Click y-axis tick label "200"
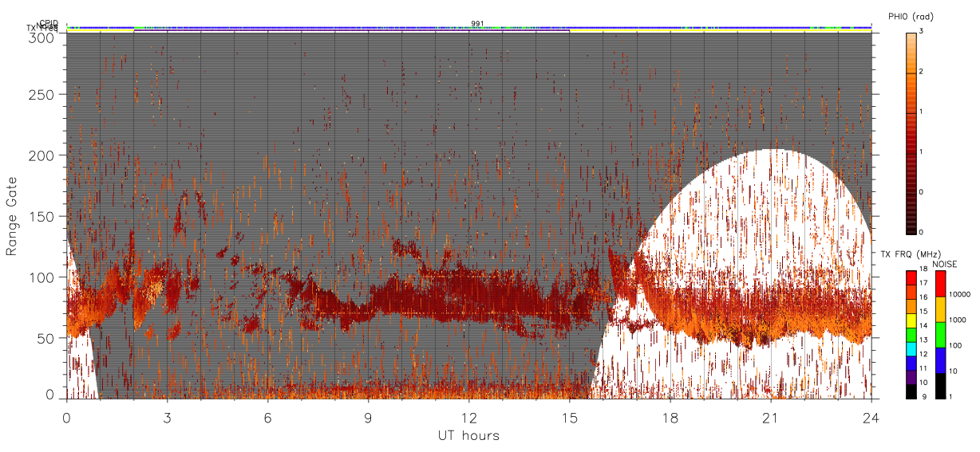 point(43,155)
